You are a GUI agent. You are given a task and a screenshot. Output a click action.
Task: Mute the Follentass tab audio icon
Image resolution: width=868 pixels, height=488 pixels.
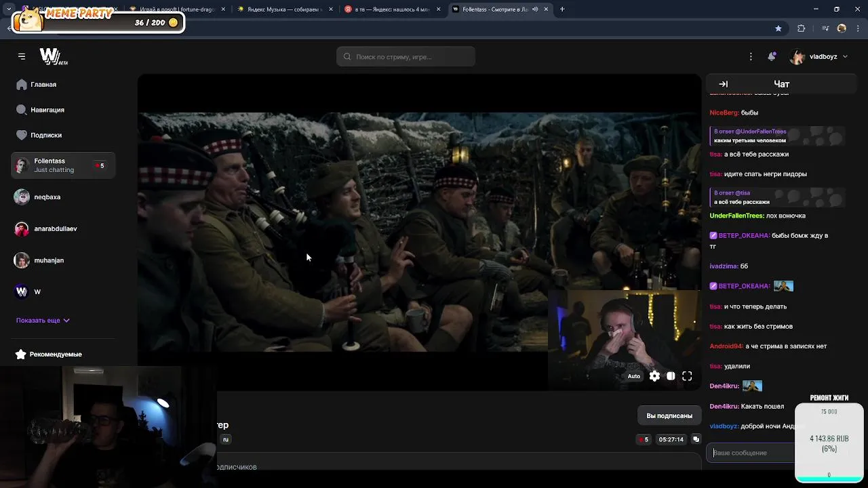535,9
